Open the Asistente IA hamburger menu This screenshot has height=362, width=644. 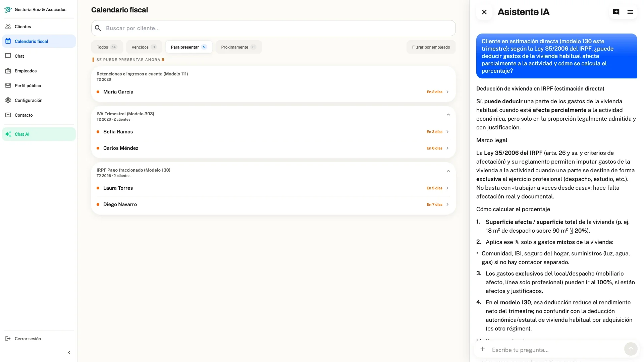point(630,12)
